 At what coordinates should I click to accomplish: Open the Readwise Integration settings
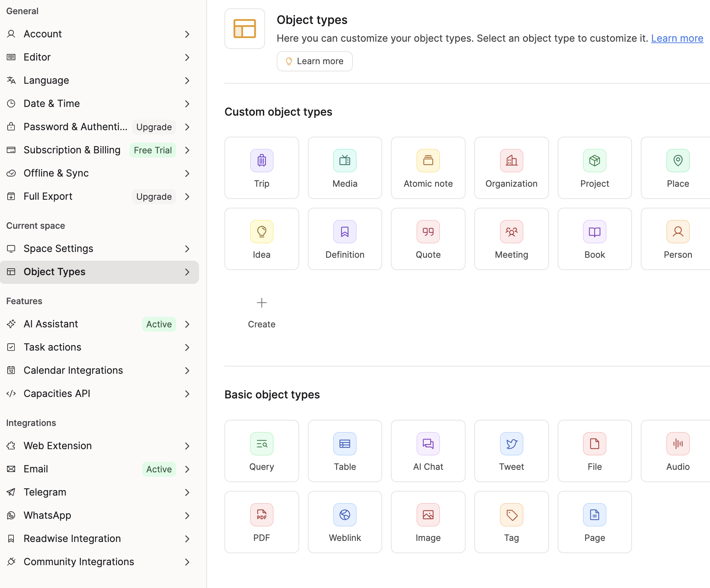(72, 539)
